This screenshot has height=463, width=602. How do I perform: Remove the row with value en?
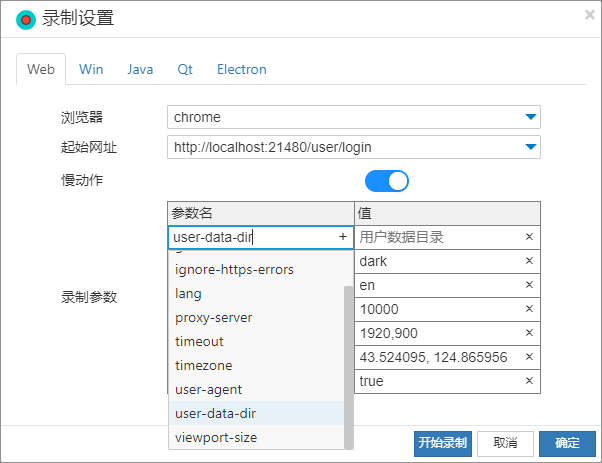(x=529, y=285)
